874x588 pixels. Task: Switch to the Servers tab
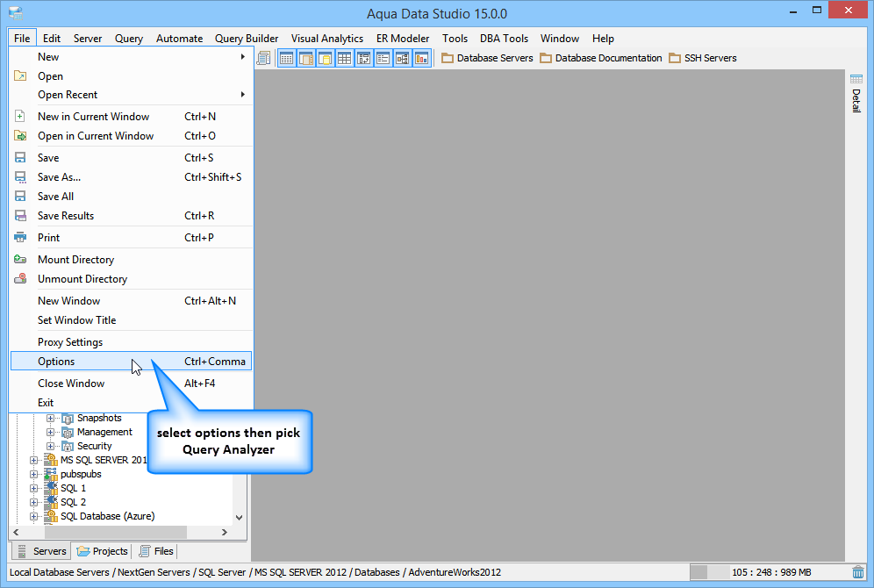point(42,551)
